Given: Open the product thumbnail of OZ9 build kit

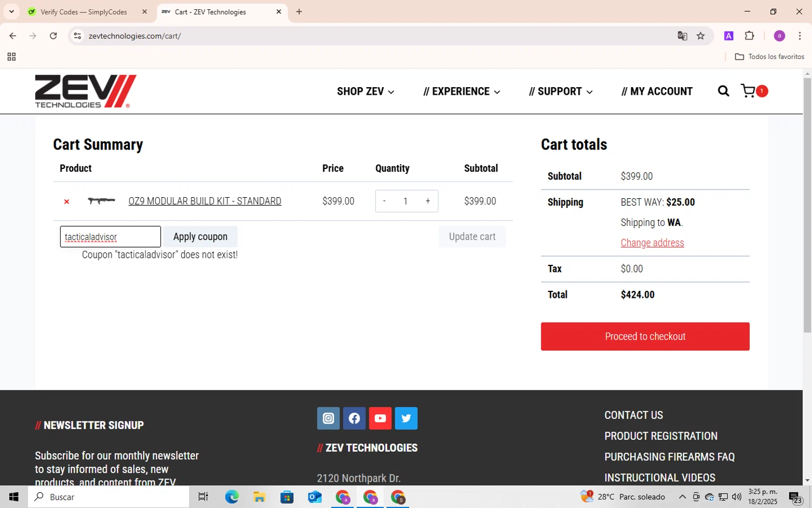Looking at the screenshot, I should (101, 201).
